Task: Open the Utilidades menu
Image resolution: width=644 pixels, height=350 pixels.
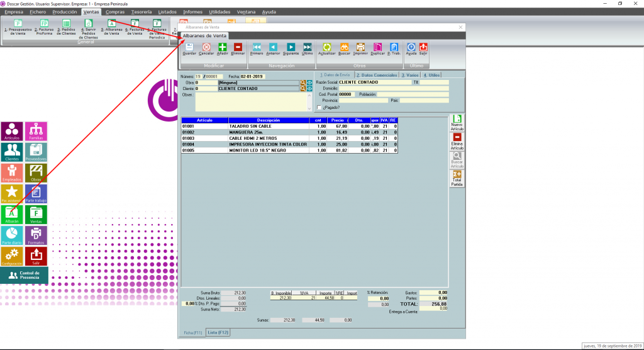Action: click(219, 12)
